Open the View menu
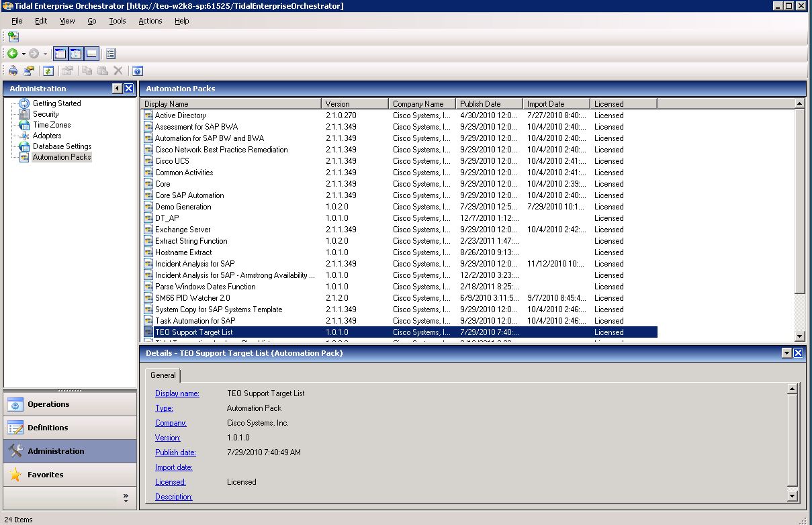Image resolution: width=812 pixels, height=525 pixels. click(68, 21)
